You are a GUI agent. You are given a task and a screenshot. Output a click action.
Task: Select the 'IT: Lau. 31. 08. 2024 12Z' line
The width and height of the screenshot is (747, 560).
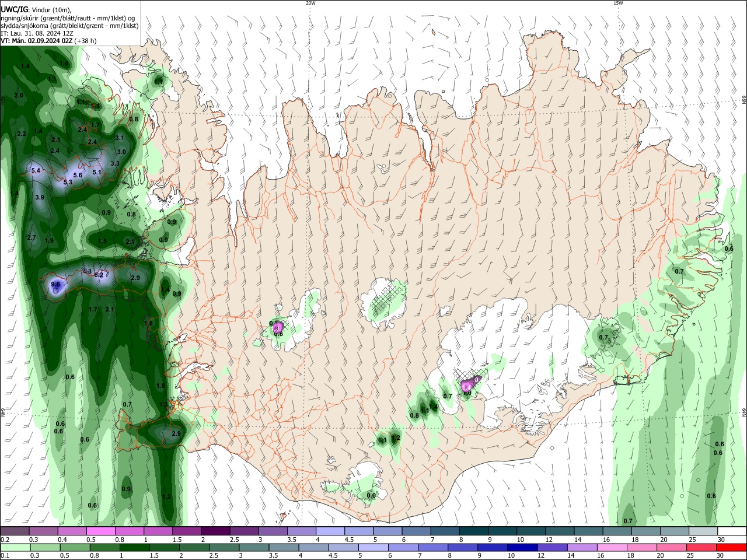37,33
